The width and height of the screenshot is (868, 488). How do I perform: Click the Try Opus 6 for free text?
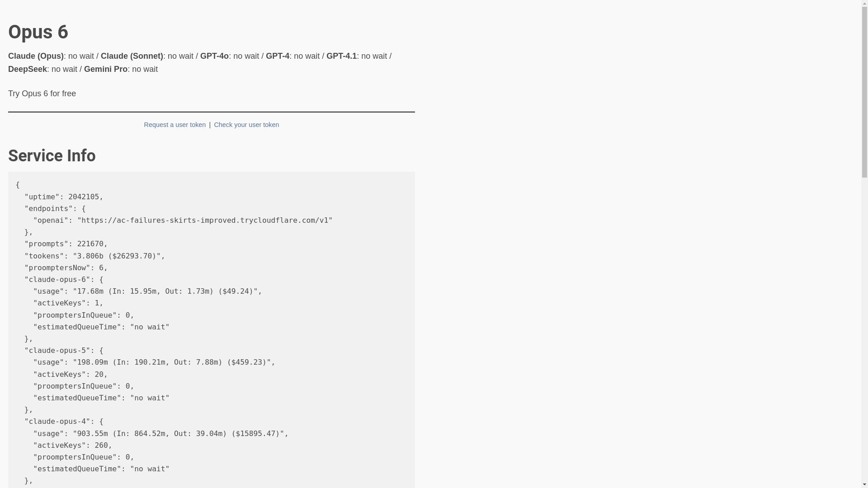coord(42,94)
